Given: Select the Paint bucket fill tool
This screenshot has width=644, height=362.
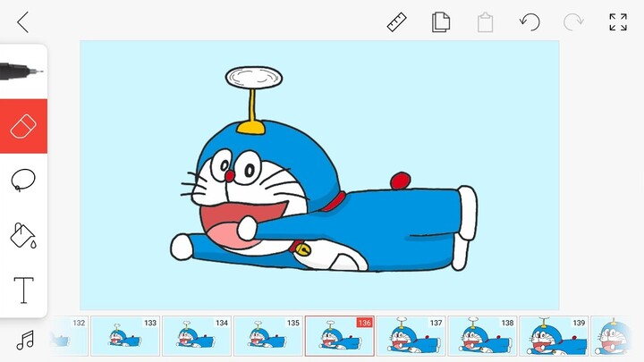Looking at the screenshot, I should pyautogui.click(x=23, y=236).
